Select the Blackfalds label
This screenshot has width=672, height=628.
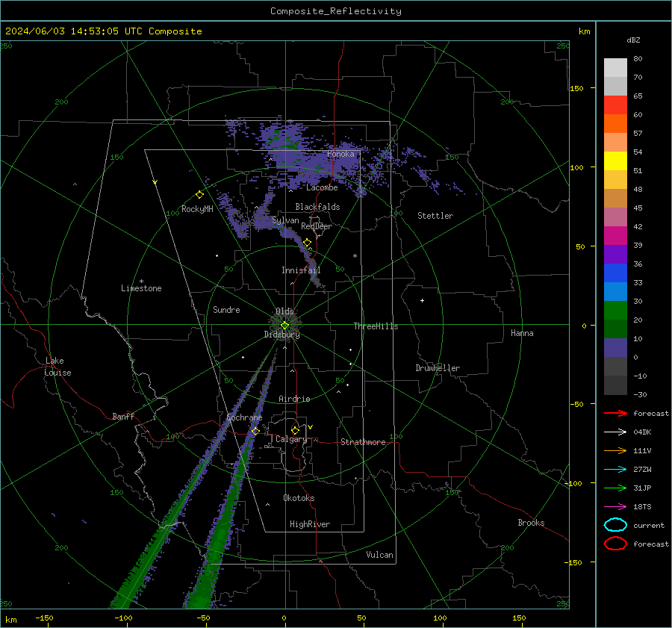[317, 207]
